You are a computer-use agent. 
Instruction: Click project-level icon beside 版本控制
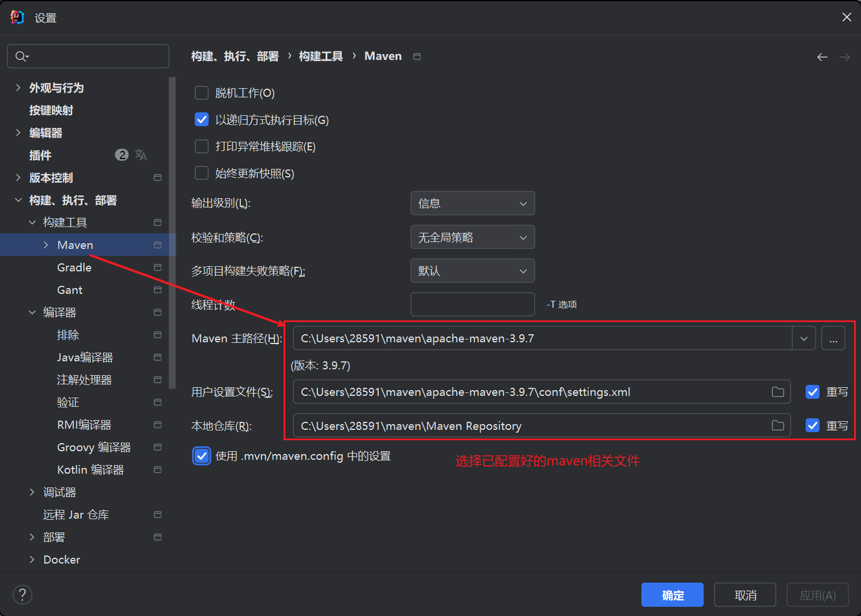pyautogui.click(x=157, y=177)
